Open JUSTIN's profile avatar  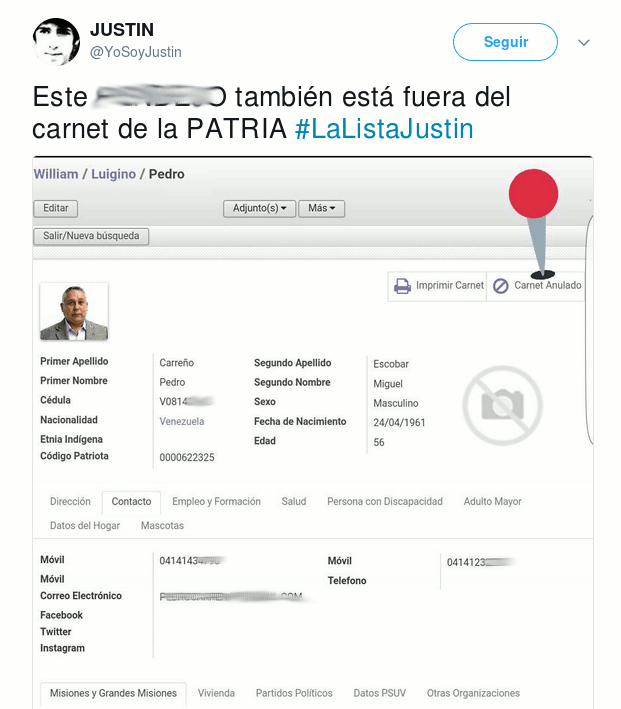[57, 42]
